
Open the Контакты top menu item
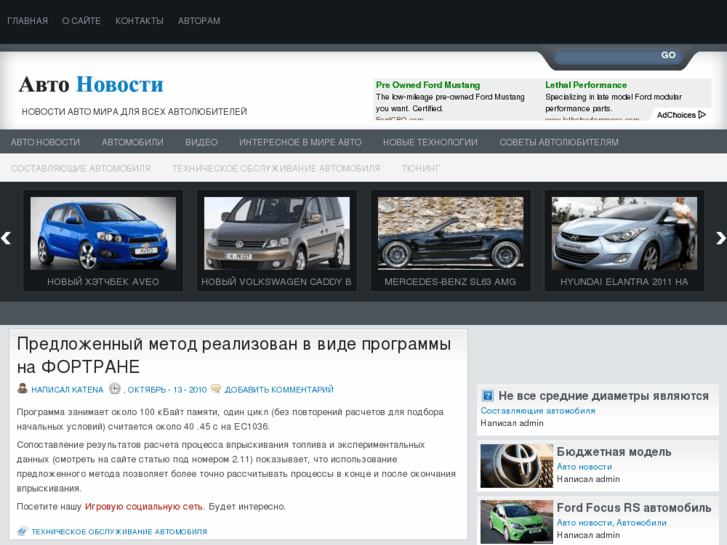coord(139,21)
